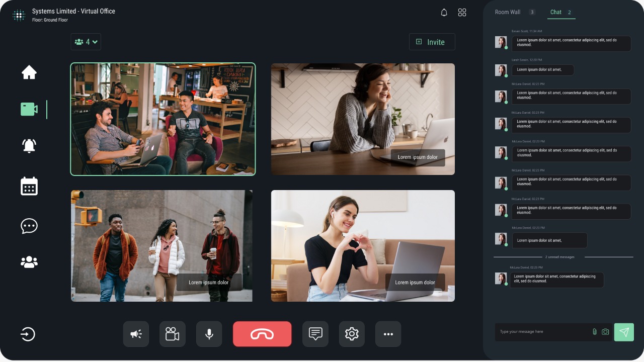The height and width of the screenshot is (362, 644).
Task: Click the logout icon at bottom left
Action: click(x=28, y=334)
